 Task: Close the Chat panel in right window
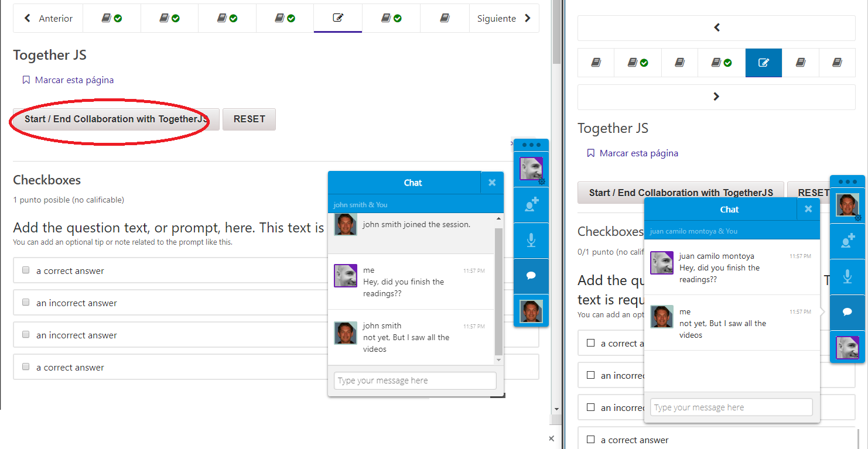(x=808, y=209)
